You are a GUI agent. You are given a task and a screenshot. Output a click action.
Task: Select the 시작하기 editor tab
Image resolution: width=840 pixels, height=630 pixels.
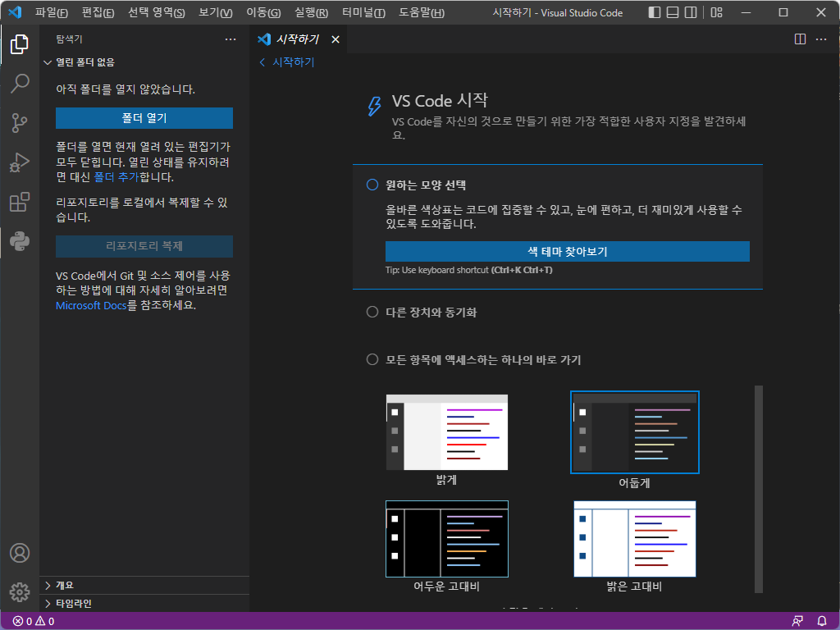tap(297, 39)
